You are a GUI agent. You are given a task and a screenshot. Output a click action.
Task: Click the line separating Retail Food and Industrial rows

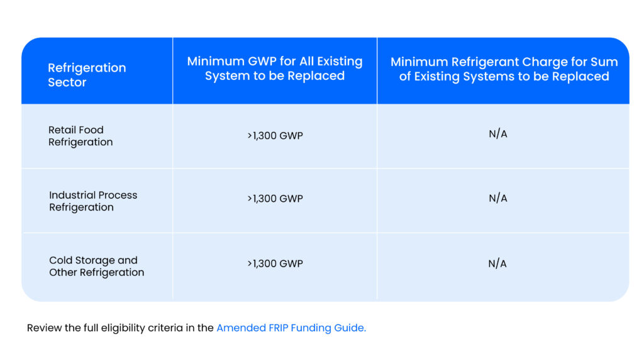(325, 168)
